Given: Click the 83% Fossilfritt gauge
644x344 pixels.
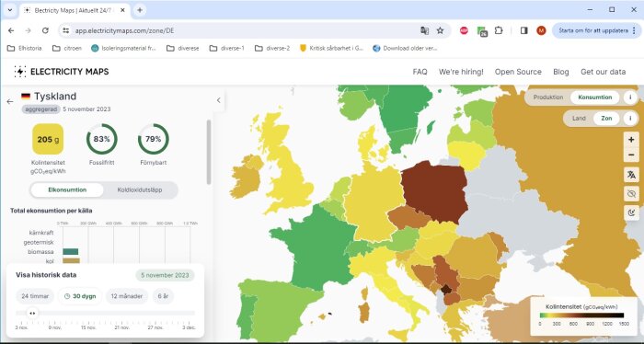Looking at the screenshot, I should pyautogui.click(x=102, y=139).
